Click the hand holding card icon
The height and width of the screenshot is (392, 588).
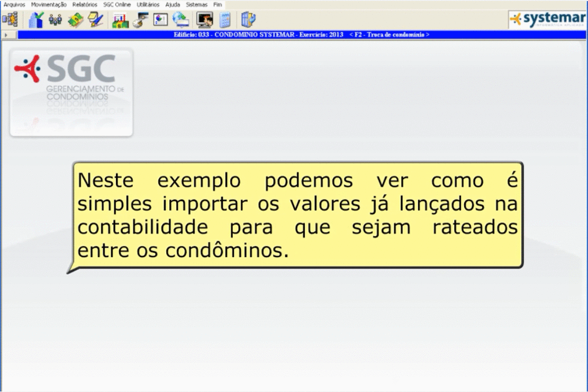coord(141,20)
